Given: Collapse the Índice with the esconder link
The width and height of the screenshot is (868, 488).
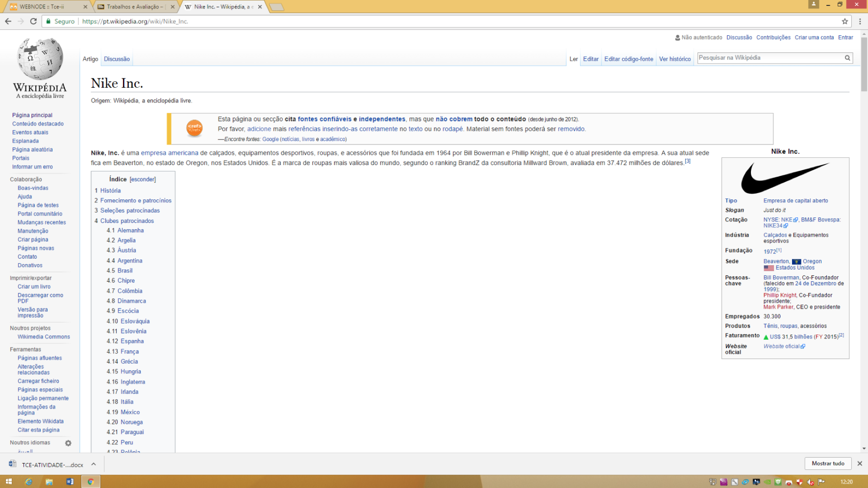Looking at the screenshot, I should click(142, 179).
